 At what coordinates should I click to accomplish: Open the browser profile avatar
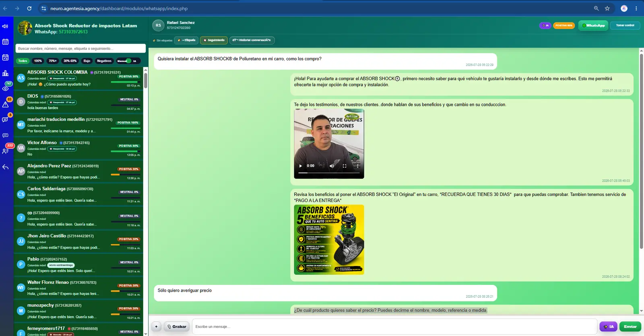pyautogui.click(x=624, y=8)
